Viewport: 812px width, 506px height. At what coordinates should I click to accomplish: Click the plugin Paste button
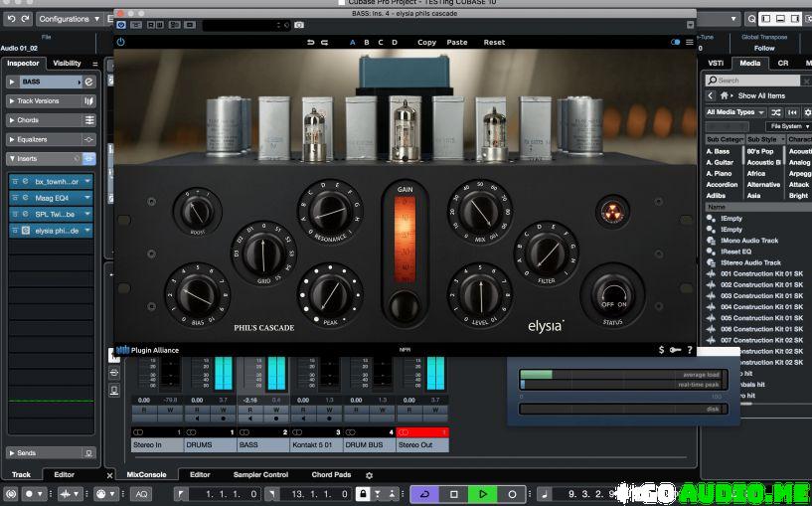pyautogui.click(x=457, y=43)
